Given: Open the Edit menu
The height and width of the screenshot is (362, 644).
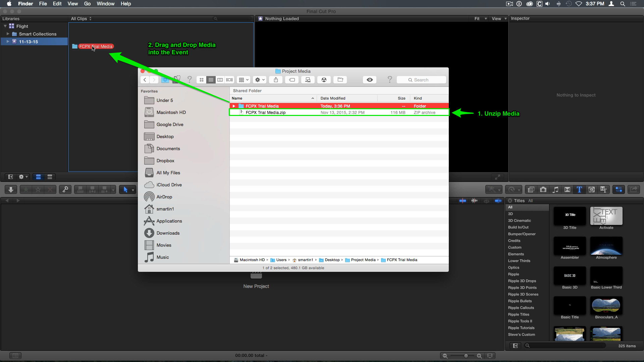Looking at the screenshot, I should (x=57, y=4).
